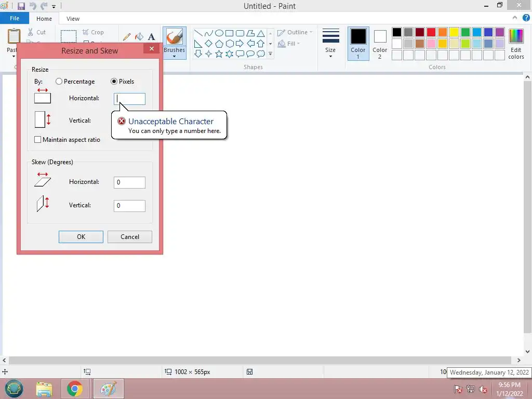
Task: Expand the Shapes gallery More arrow
Action: click(270, 54)
